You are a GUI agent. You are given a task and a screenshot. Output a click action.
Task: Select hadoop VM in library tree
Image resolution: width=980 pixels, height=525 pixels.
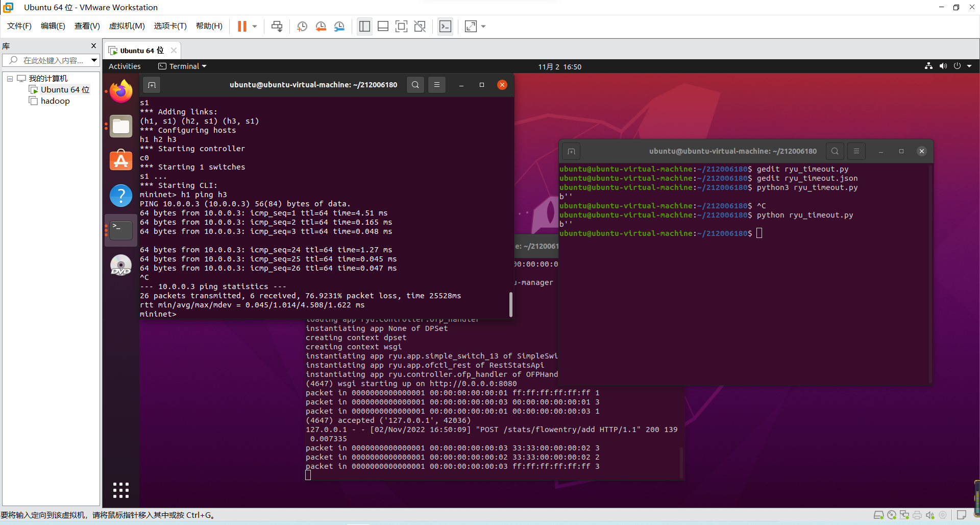[x=55, y=101]
